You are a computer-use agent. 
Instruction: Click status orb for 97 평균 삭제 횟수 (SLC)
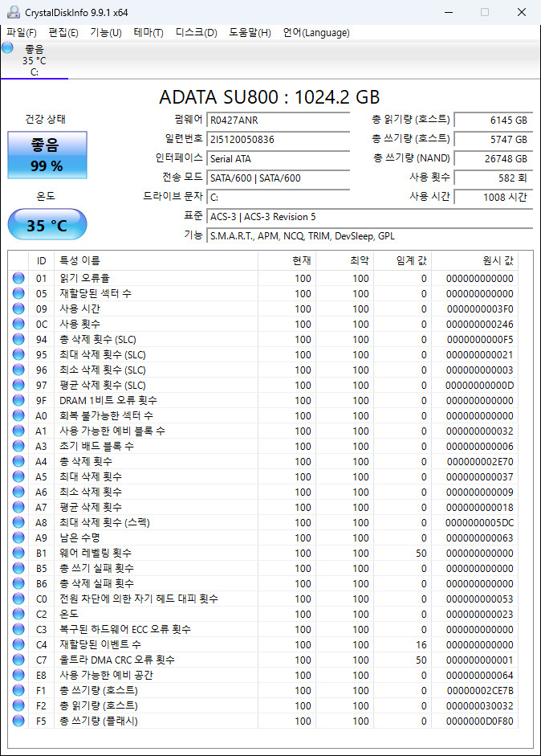(18, 386)
